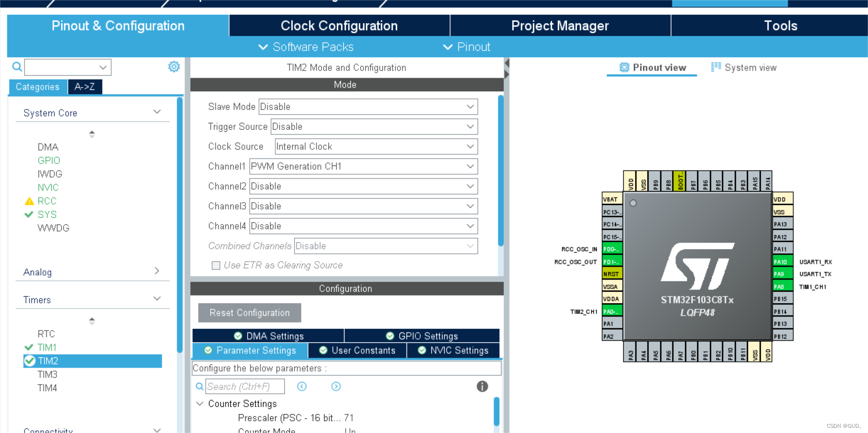Select GPIO in System Core list

49,161
